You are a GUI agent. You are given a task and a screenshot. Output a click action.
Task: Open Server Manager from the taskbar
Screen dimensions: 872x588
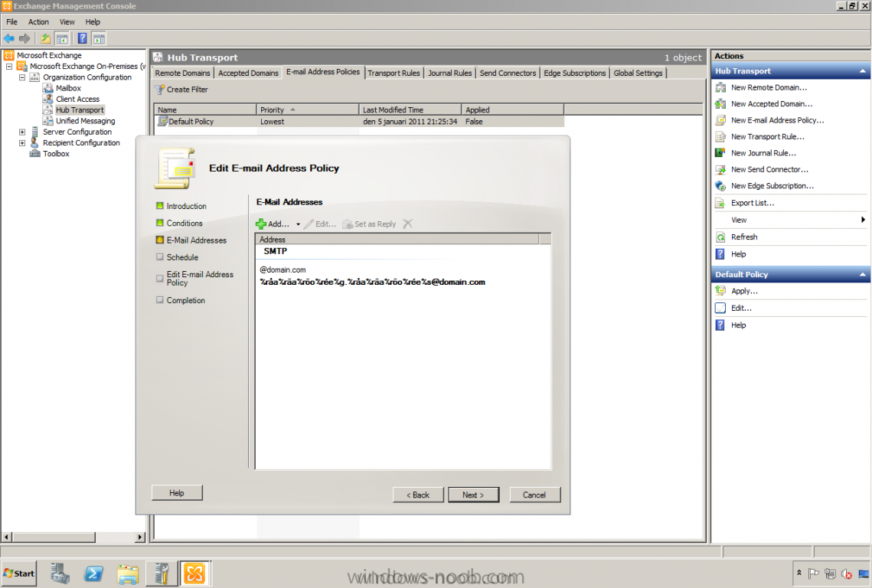pos(60,573)
